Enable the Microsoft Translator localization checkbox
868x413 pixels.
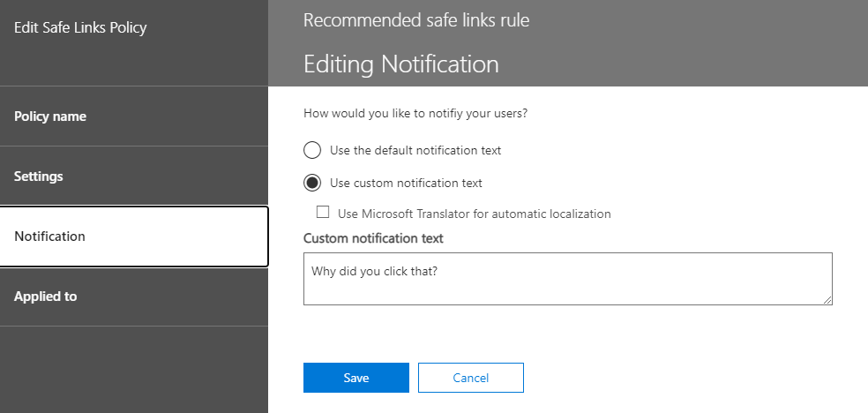[x=323, y=212]
